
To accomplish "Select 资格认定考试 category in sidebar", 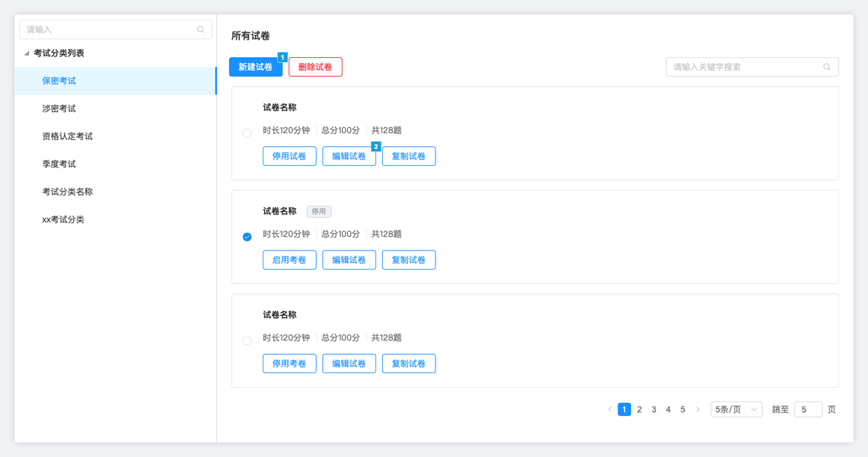I will (x=67, y=136).
